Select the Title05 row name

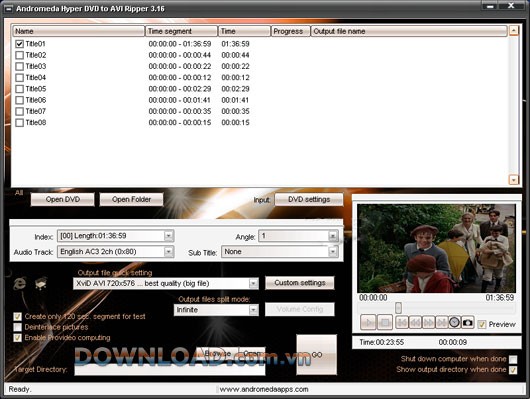[36, 89]
